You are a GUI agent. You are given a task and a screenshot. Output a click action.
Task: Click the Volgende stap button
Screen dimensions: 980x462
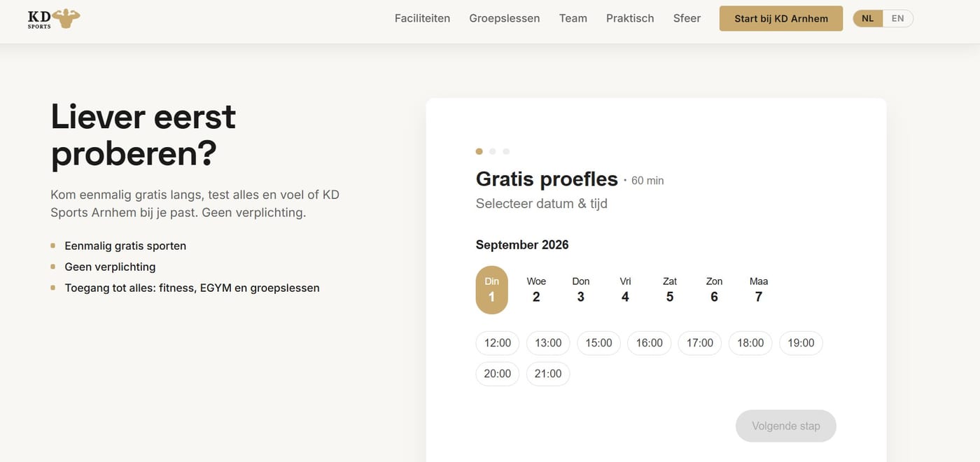(x=785, y=426)
